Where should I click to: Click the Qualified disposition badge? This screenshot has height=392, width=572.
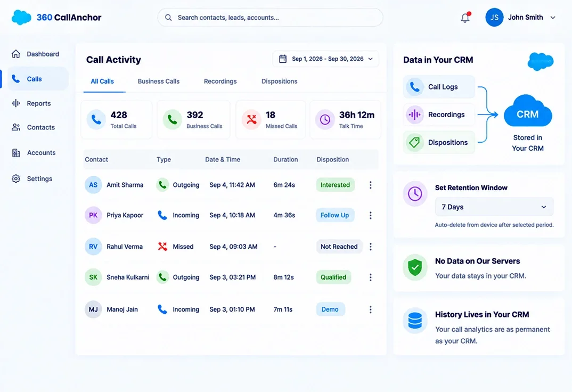[x=333, y=277]
